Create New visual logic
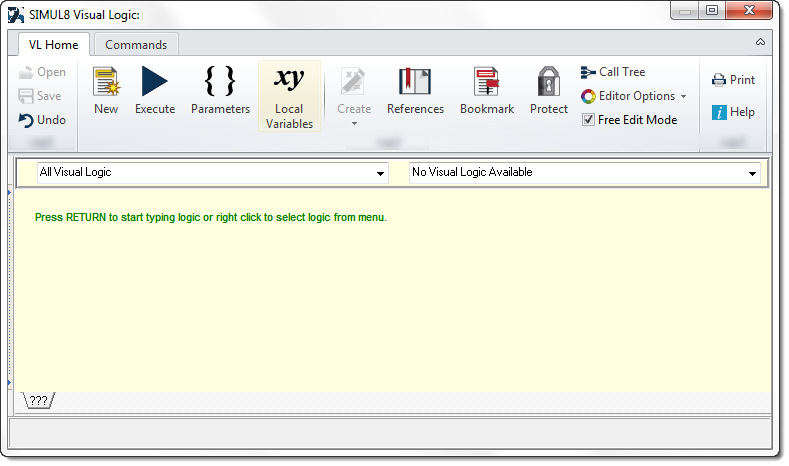789x466 pixels. point(106,91)
